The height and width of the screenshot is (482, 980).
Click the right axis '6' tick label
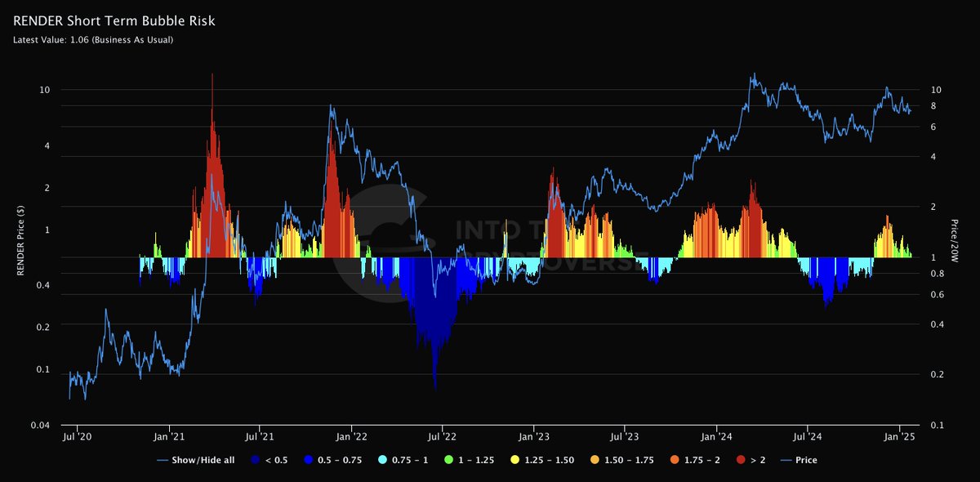(x=933, y=127)
